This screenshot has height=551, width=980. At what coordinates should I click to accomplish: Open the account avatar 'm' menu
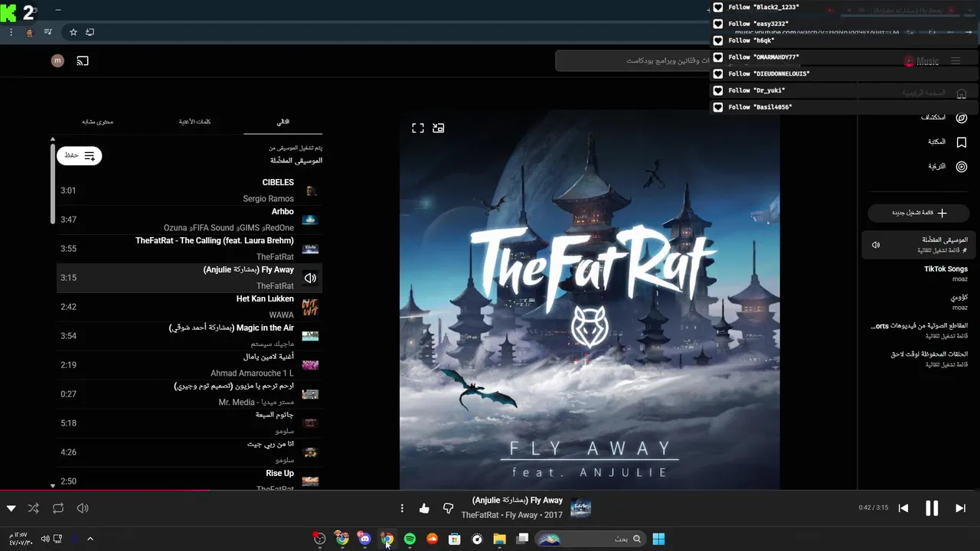pos(57,60)
